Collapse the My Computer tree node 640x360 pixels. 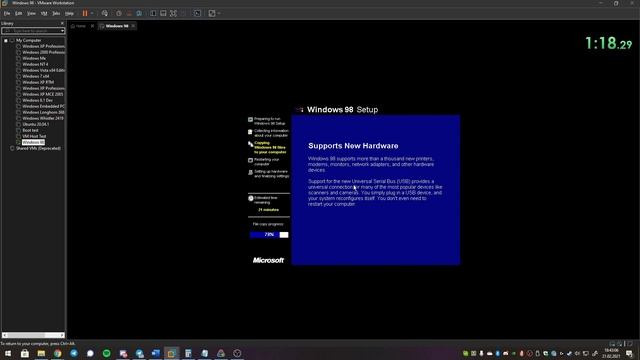[x=6, y=40]
